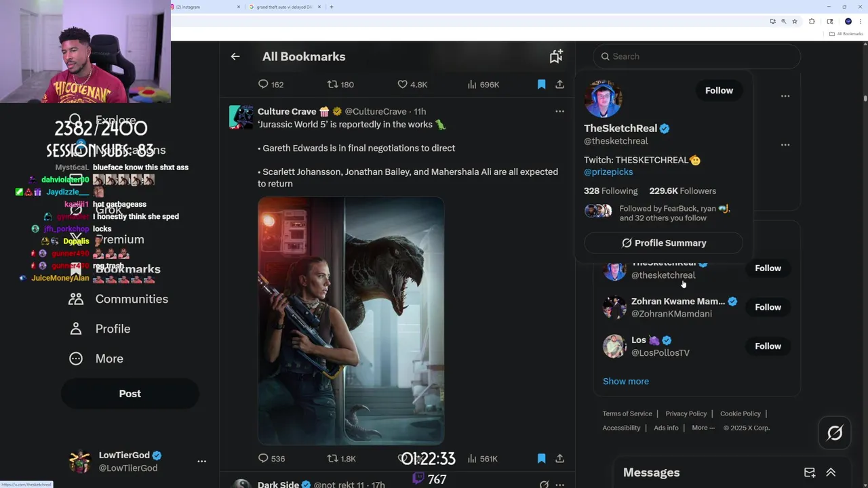Open the All Bookmarks folder in bookmarks bar
The width and height of the screenshot is (868, 488).
(x=846, y=34)
